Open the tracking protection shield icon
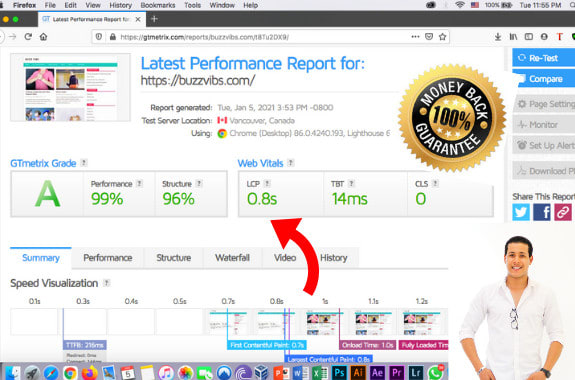The height and width of the screenshot is (380, 575). coord(99,37)
